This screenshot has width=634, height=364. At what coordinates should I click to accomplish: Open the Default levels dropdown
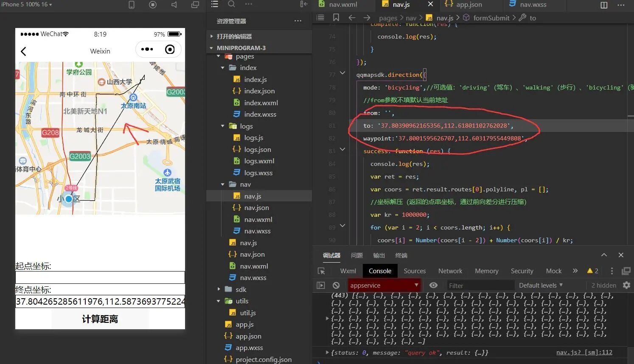click(541, 286)
